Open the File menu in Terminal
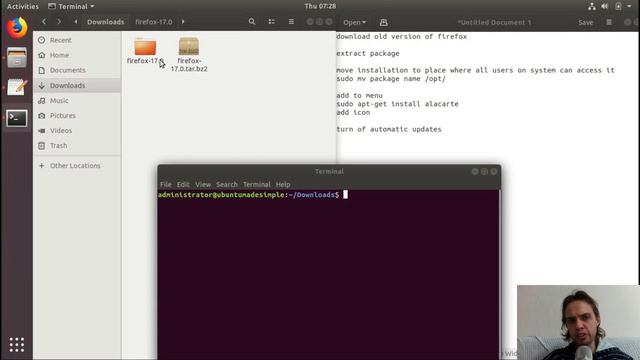The height and width of the screenshot is (360, 640). (x=166, y=184)
